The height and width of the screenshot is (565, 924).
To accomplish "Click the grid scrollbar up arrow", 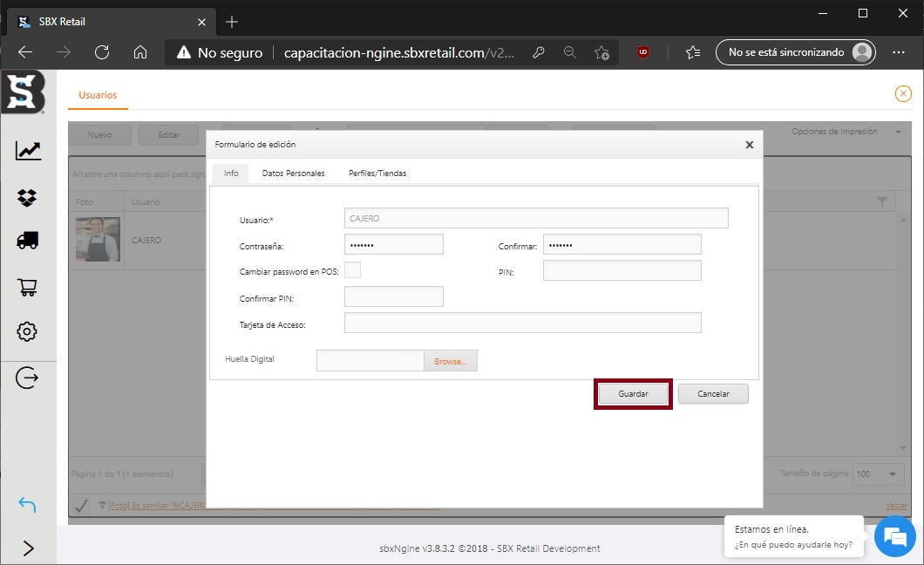I will tap(903, 219).
